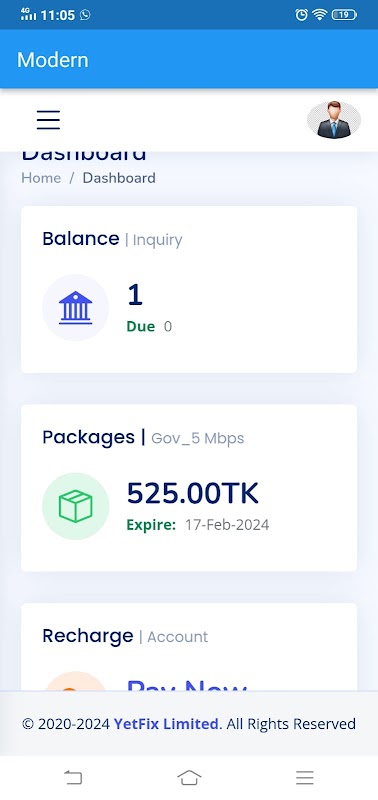Tap the battery level indicator
Screen dimensions: 378x800
344,15
